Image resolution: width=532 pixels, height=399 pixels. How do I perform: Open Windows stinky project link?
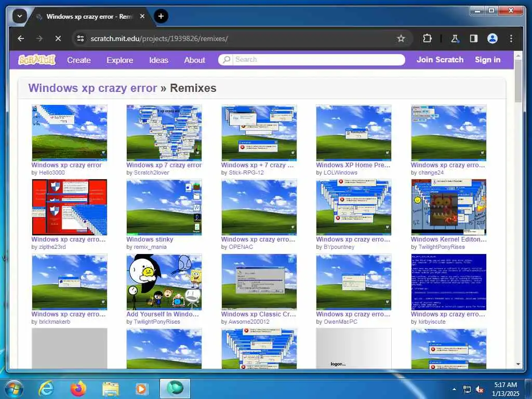click(150, 240)
